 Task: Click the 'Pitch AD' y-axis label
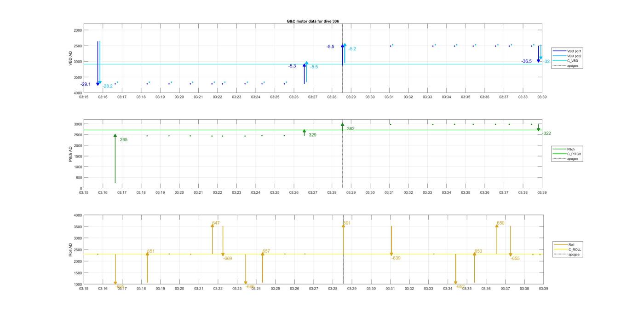coord(71,154)
